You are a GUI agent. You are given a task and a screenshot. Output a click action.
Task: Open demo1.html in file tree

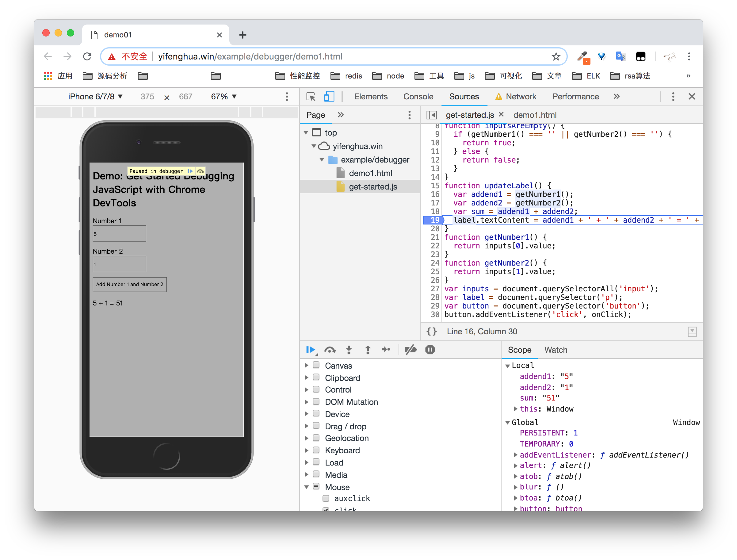click(x=371, y=173)
